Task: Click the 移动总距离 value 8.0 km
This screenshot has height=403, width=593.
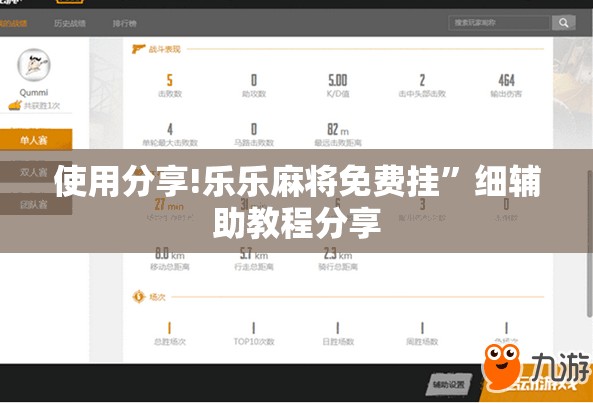Action: [170, 253]
